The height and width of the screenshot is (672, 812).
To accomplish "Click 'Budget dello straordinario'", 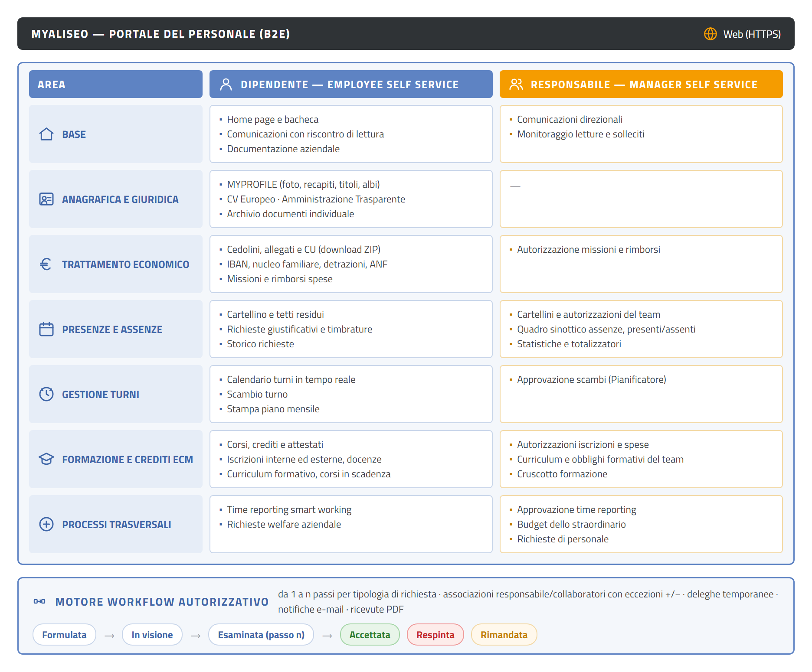I will click(x=571, y=524).
